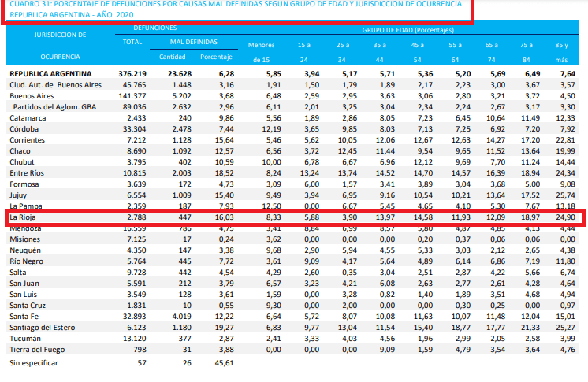The width and height of the screenshot is (588, 382).
Task: Click Santiago del Estero percentage '19,27'
Action: (x=225, y=328)
